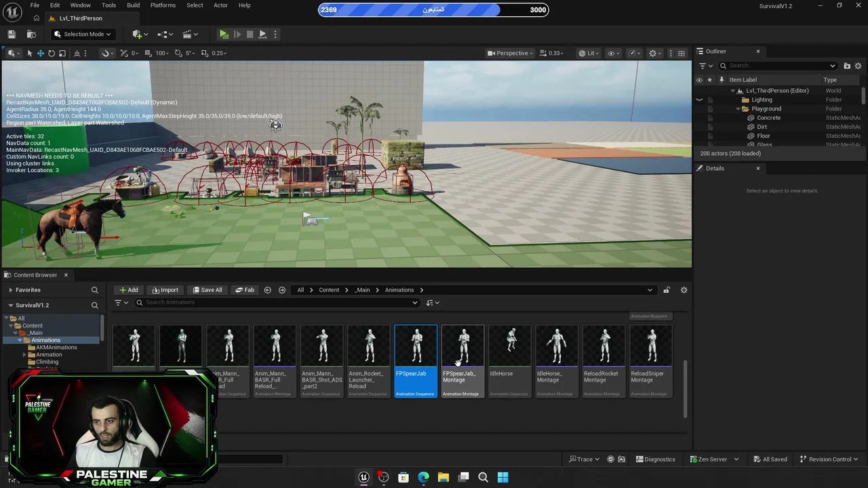Open the Platforms menu
The height and width of the screenshot is (488, 868).
pyautogui.click(x=163, y=5)
